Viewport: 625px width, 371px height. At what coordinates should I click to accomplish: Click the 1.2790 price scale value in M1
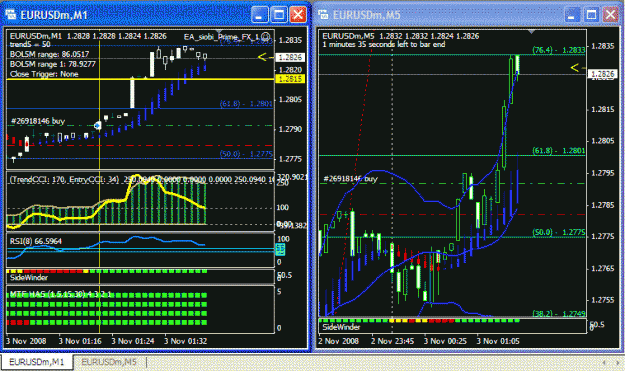pos(290,130)
